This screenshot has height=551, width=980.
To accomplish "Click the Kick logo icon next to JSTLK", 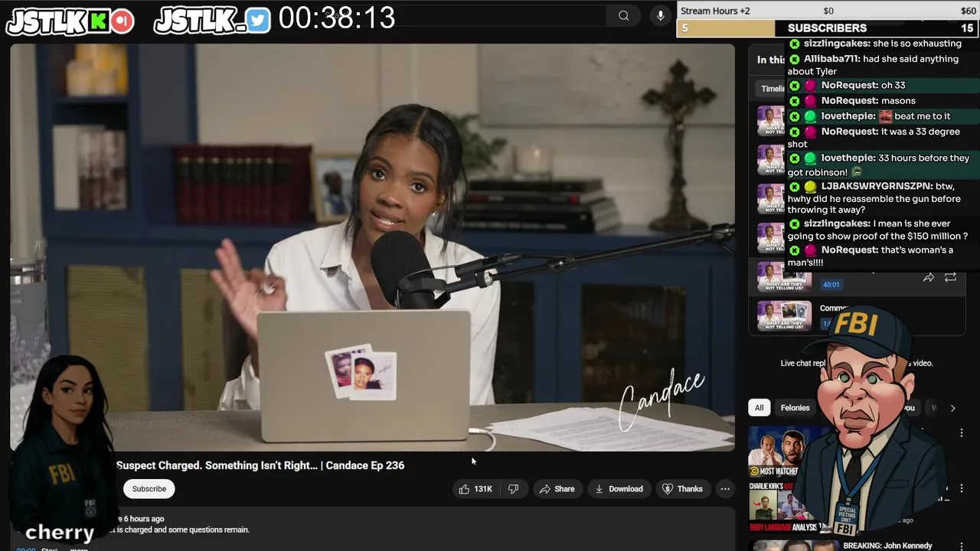I will click(98, 21).
